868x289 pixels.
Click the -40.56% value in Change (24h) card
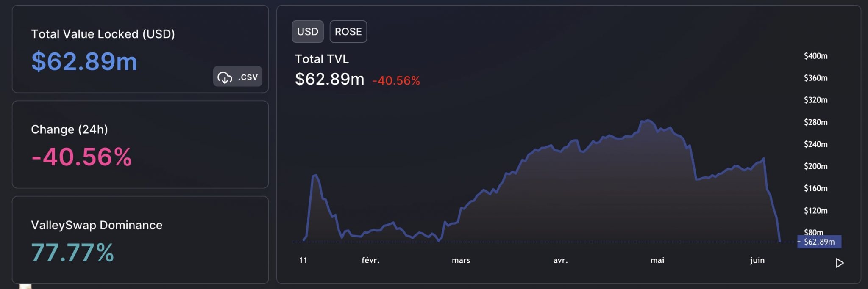(x=81, y=157)
